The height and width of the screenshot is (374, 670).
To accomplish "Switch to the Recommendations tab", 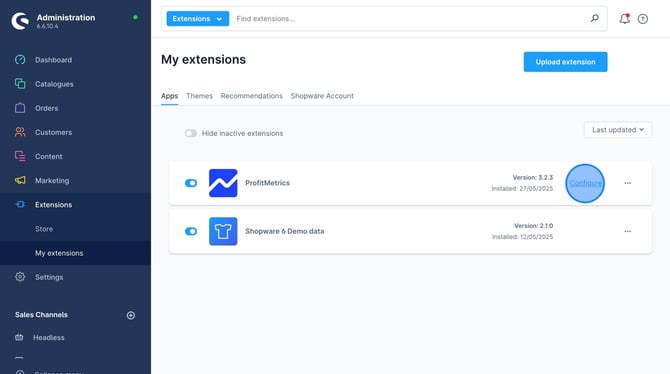I will tap(251, 96).
